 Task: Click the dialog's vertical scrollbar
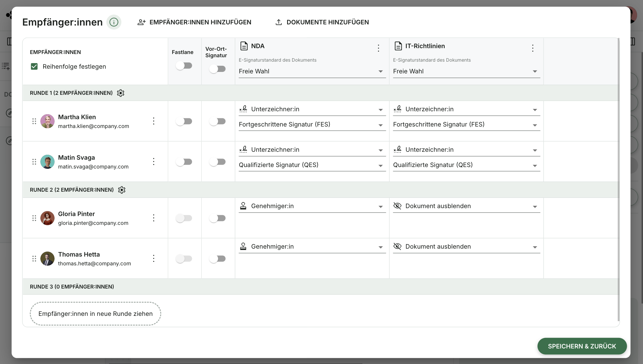(x=618, y=180)
